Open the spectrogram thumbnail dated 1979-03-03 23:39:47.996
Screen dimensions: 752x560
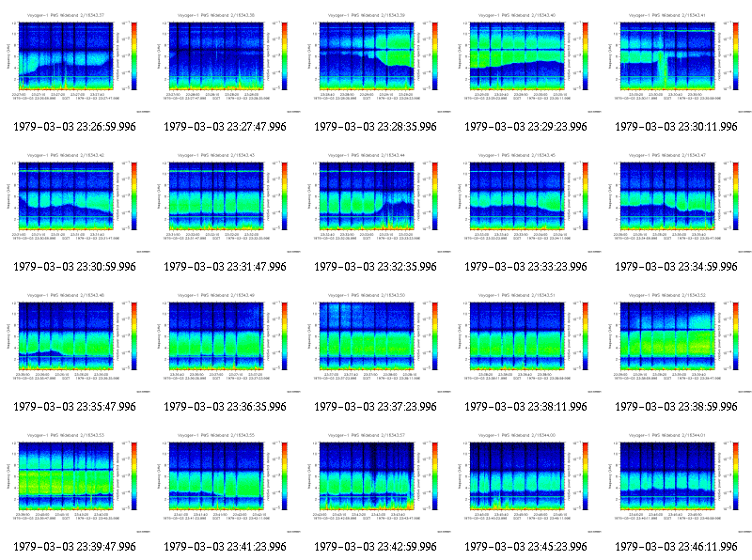(75, 482)
